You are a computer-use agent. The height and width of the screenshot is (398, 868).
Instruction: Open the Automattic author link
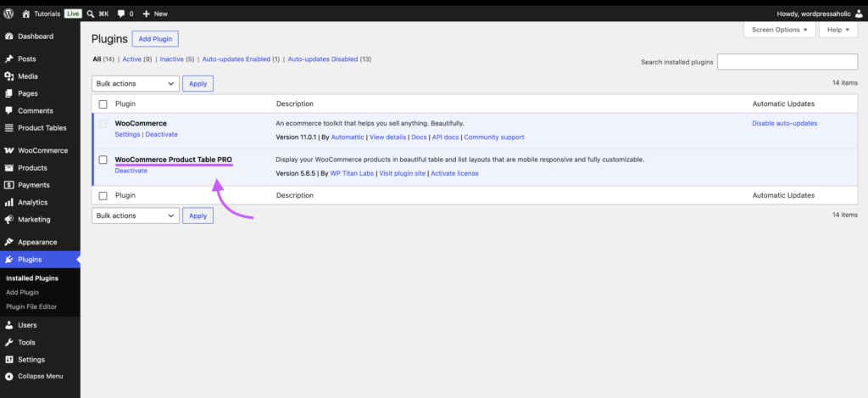(348, 137)
